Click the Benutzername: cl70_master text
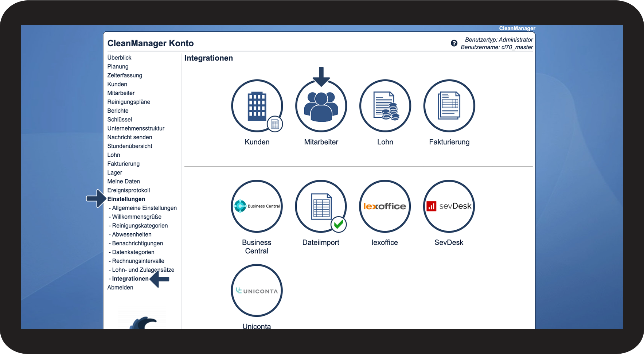 497,47
